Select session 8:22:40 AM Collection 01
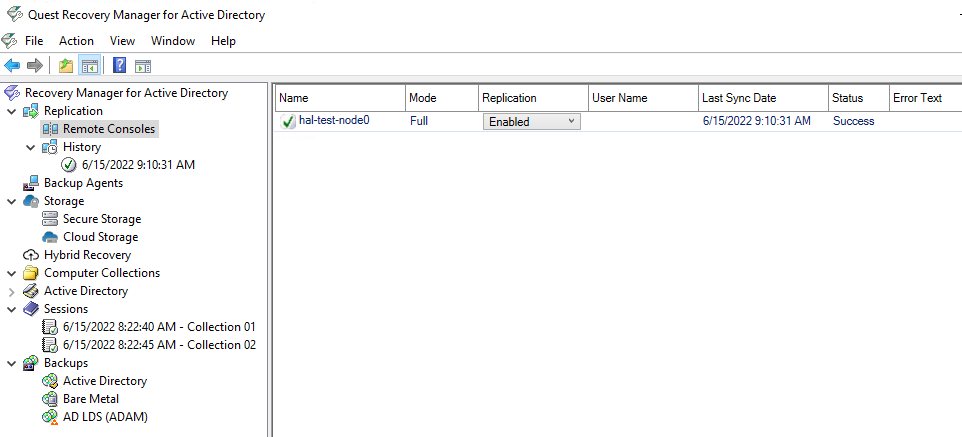 (x=158, y=327)
